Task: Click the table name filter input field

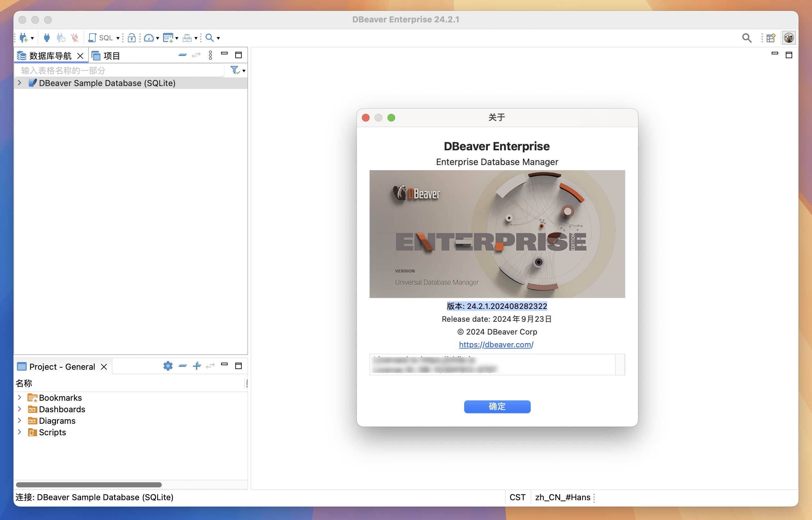Action: (120, 71)
